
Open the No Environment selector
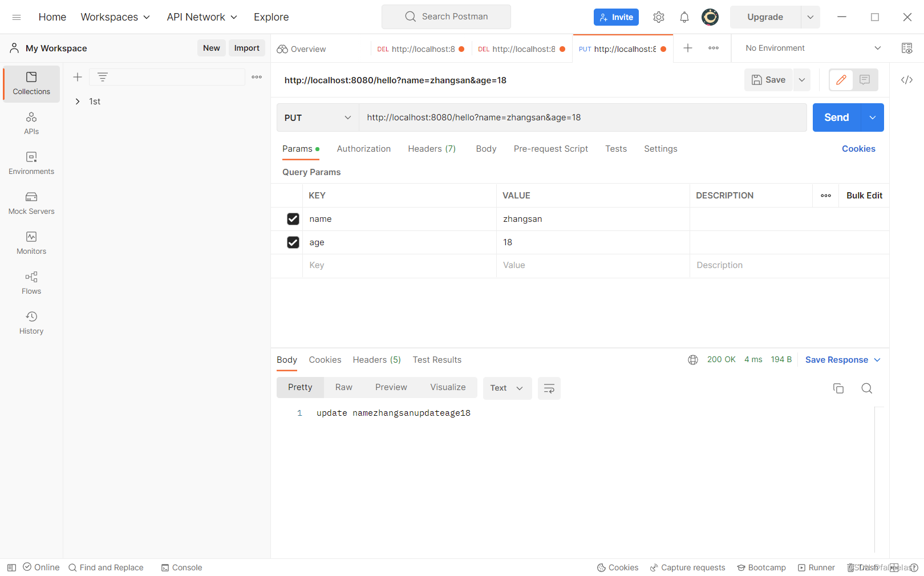813,48
